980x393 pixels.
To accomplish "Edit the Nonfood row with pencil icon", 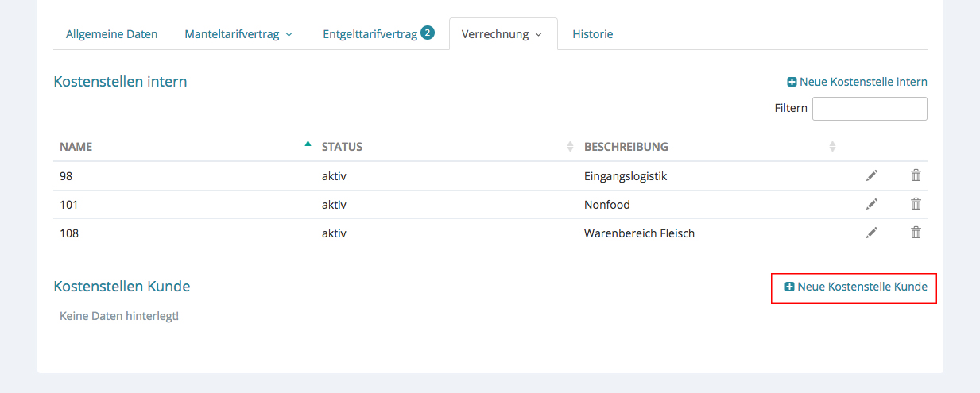I will 872,204.
